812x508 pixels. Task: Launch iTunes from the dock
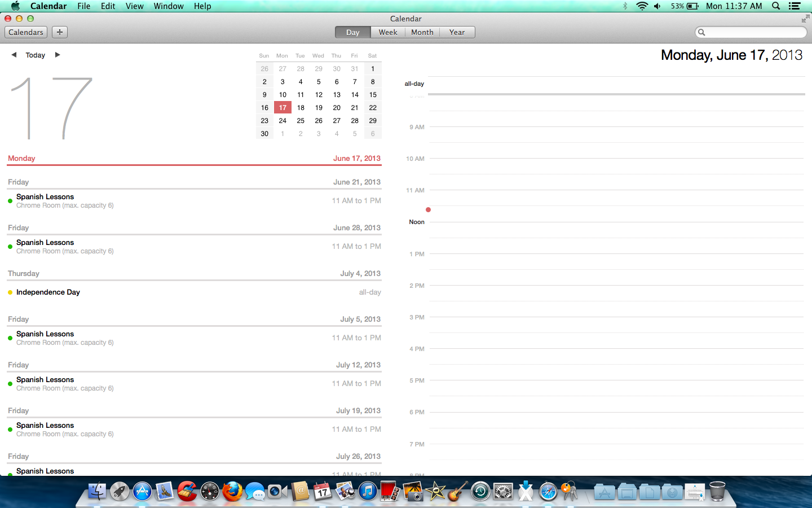368,492
